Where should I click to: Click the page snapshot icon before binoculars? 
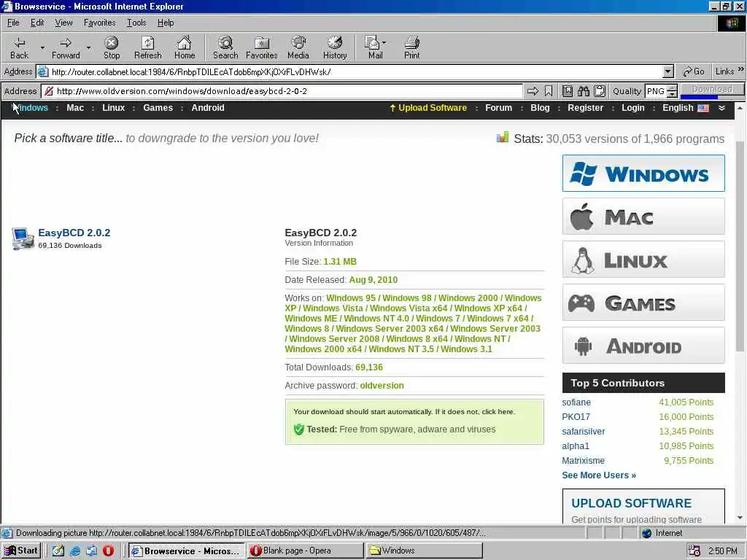coord(568,91)
